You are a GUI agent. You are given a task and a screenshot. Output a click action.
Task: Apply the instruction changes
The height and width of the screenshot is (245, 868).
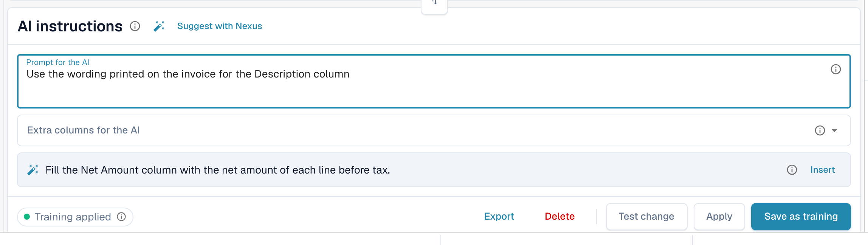[x=719, y=216]
